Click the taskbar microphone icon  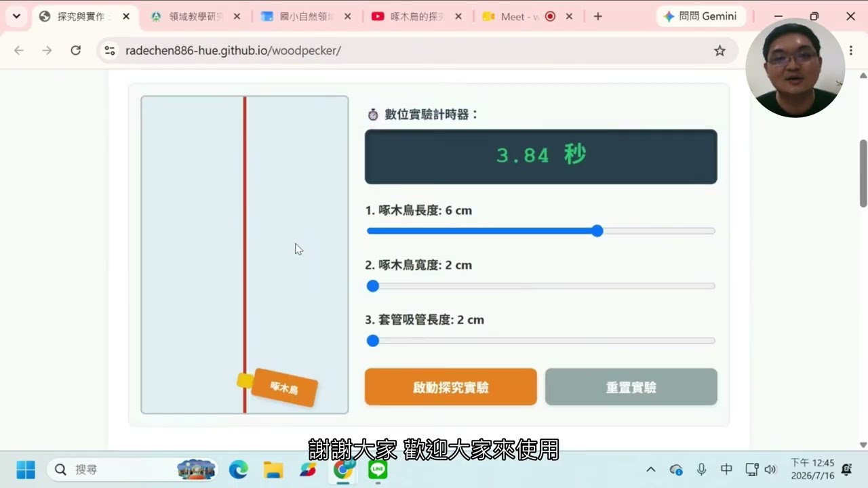tap(701, 469)
